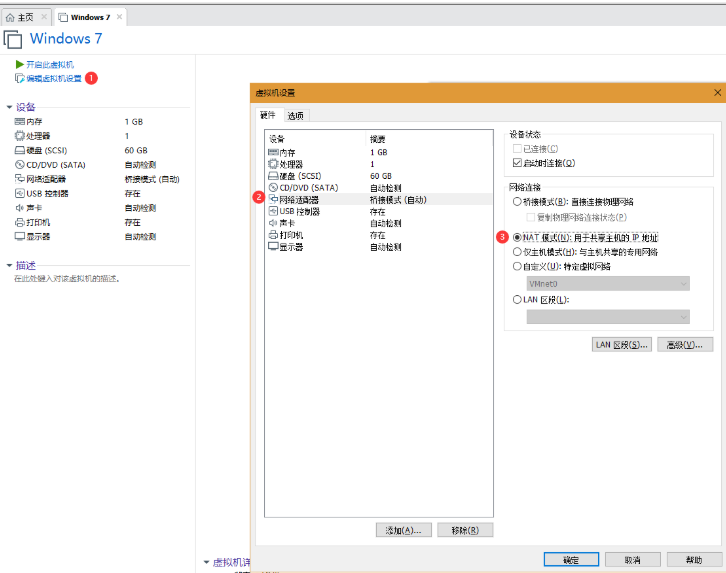
Task: Click the display icon in the sidebar
Action: pyautogui.click(x=19, y=237)
